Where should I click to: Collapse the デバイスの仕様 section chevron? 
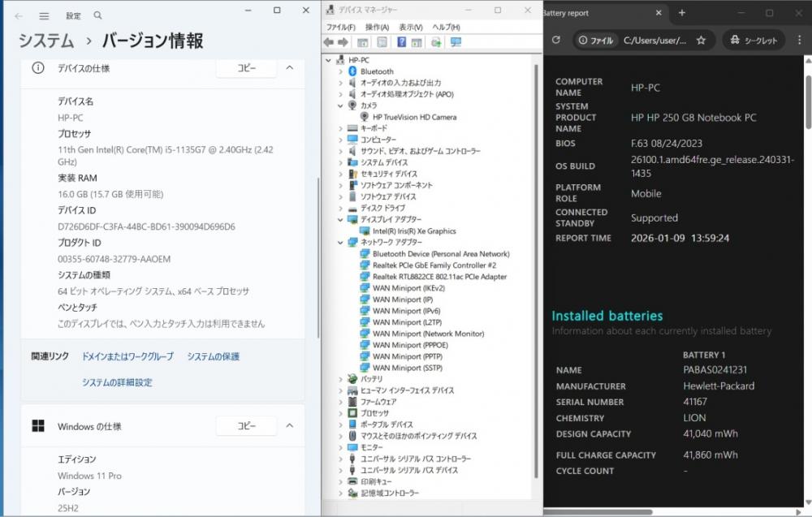coord(289,68)
